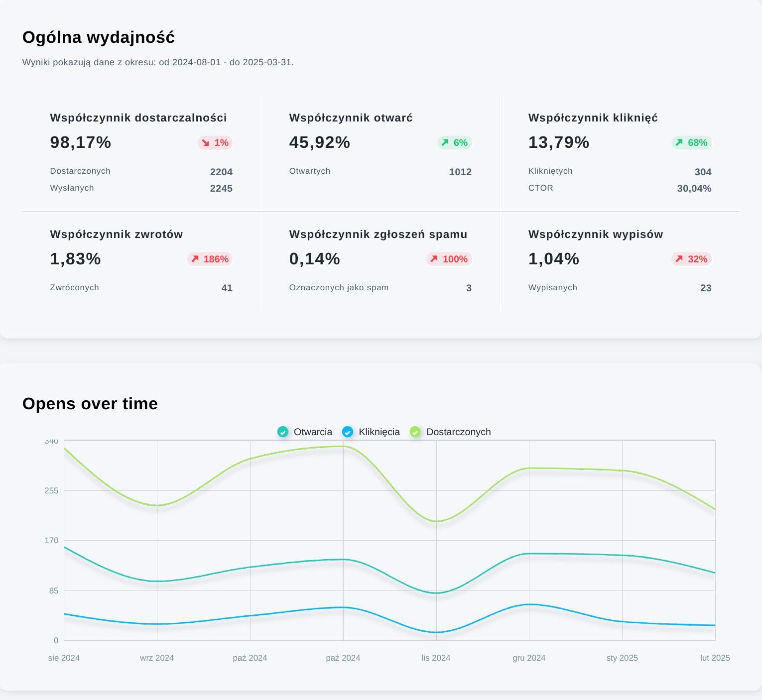
Task: Click the "sty 2025" x-axis label
Action: [622, 658]
